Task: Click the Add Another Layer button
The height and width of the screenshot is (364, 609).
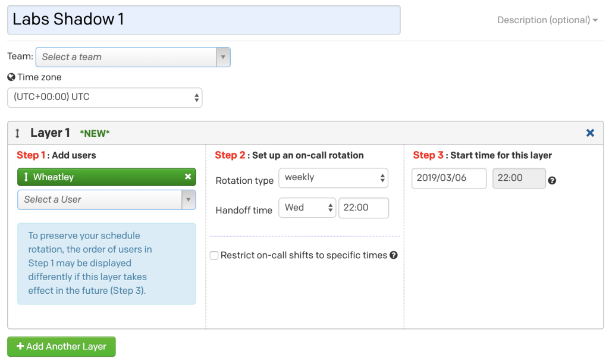Action: [x=61, y=346]
